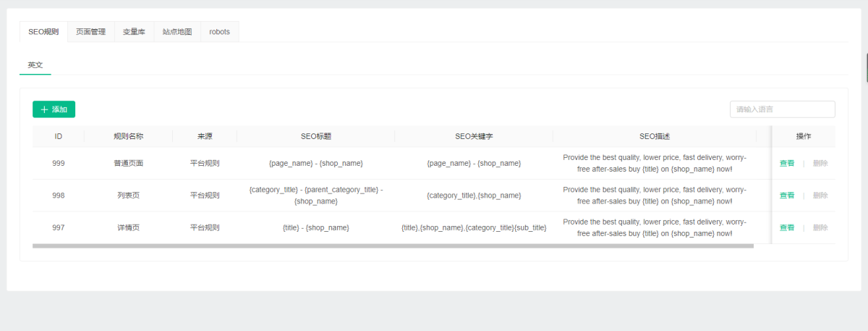Open 查看 for the 详情页 rule

point(787,227)
